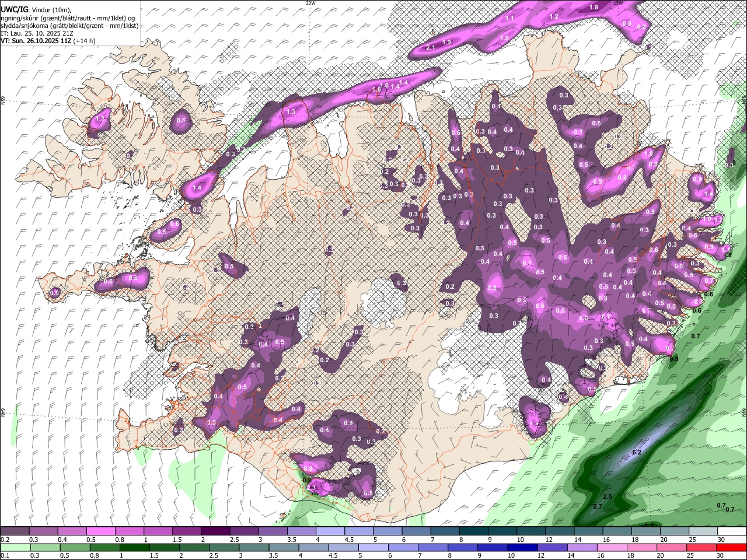This screenshot has width=747, height=560.
Task: Select the bright red swatch after 30, bottom row
Action: (731, 547)
